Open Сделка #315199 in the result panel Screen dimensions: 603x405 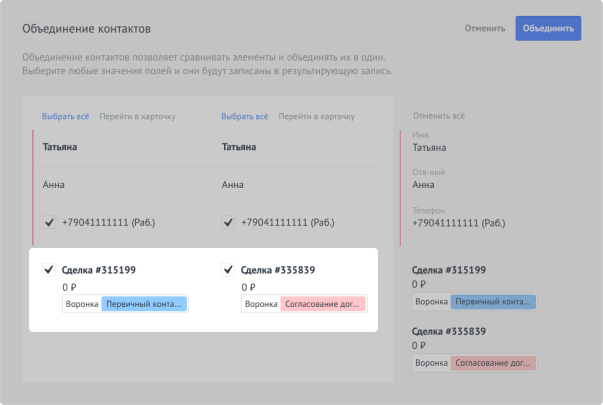click(449, 270)
